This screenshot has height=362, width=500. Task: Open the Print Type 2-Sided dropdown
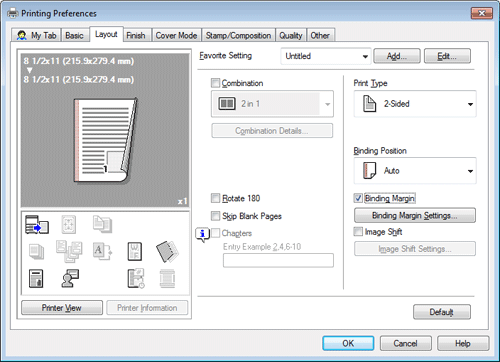(x=415, y=104)
